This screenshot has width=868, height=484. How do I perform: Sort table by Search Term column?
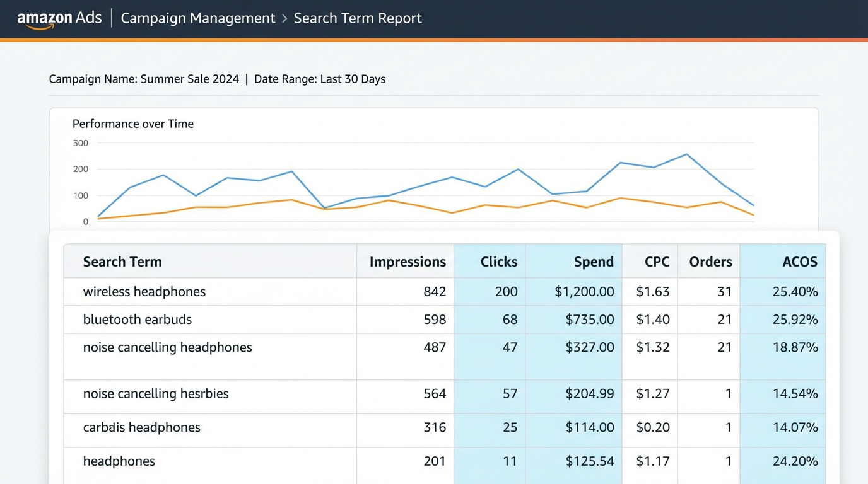coord(122,262)
